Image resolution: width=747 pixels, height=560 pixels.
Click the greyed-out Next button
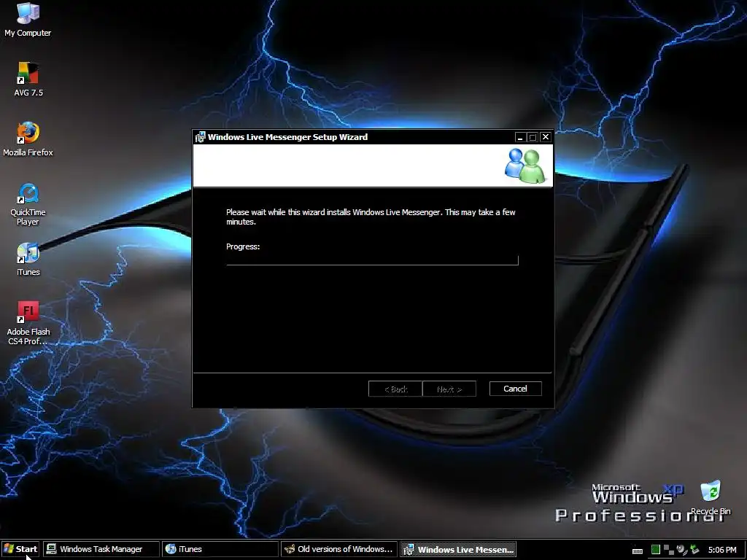449,389
